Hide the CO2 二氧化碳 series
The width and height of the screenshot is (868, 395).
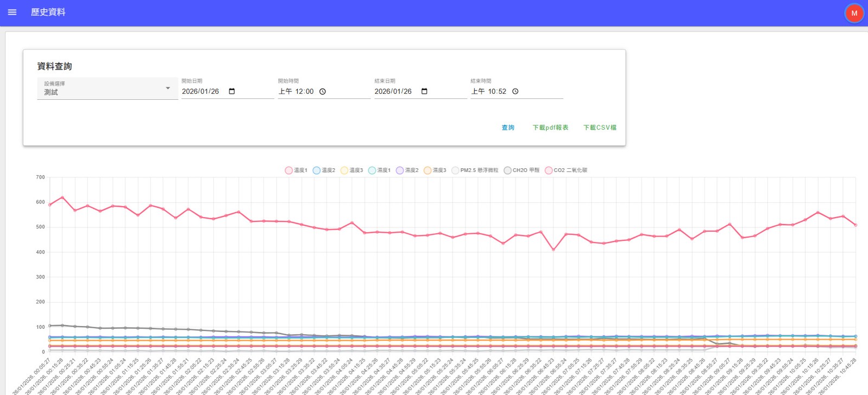[x=566, y=170]
